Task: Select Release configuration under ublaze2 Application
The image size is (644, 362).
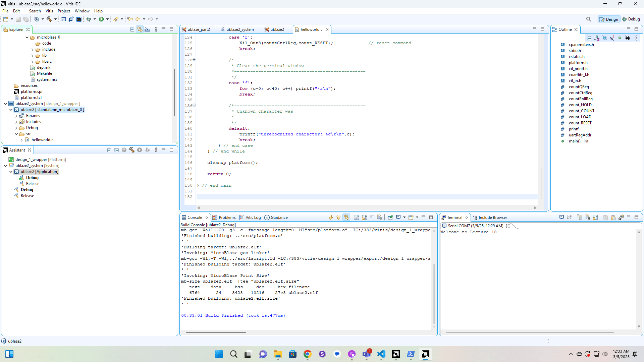Action: click(33, 184)
